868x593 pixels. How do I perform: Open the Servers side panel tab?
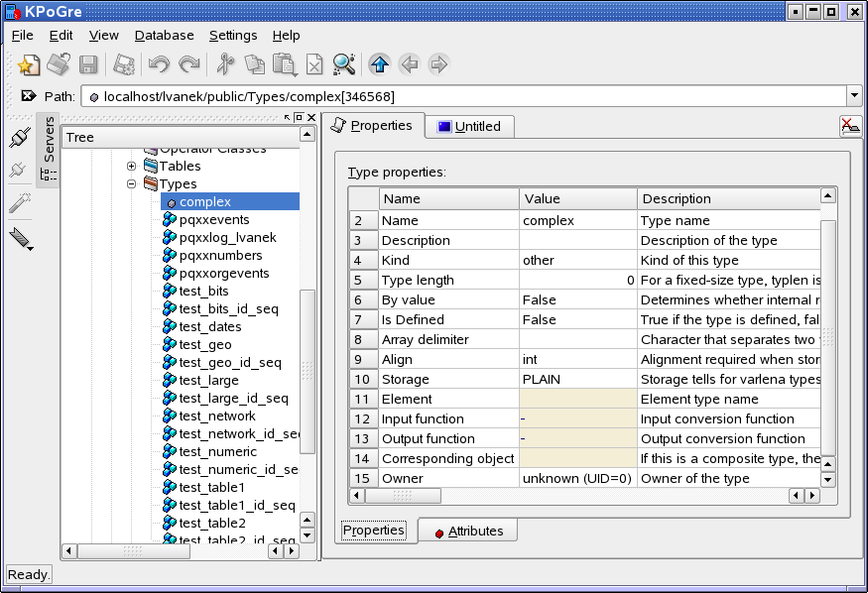point(48,139)
